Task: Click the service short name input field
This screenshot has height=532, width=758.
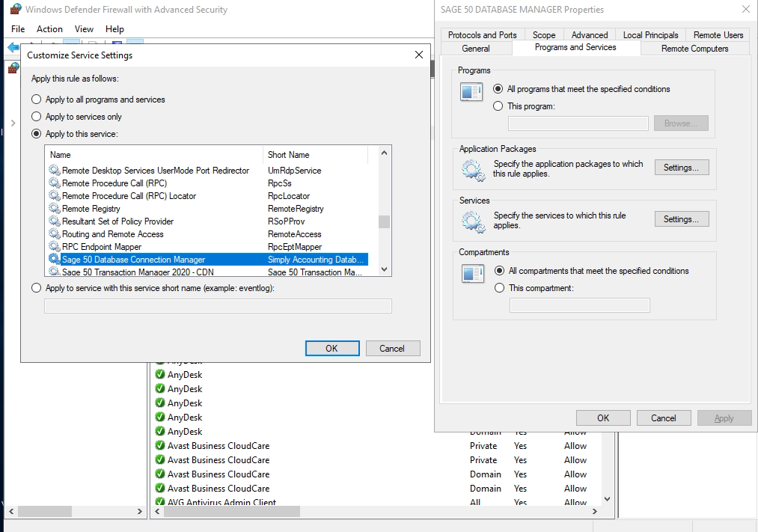Action: tap(218, 306)
